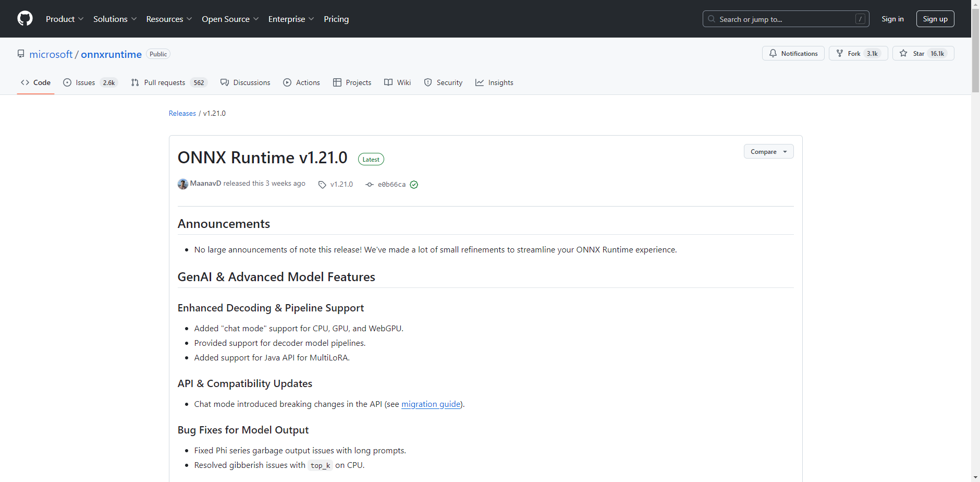
Task: Click the Star count 16.1k
Action: 937,53
